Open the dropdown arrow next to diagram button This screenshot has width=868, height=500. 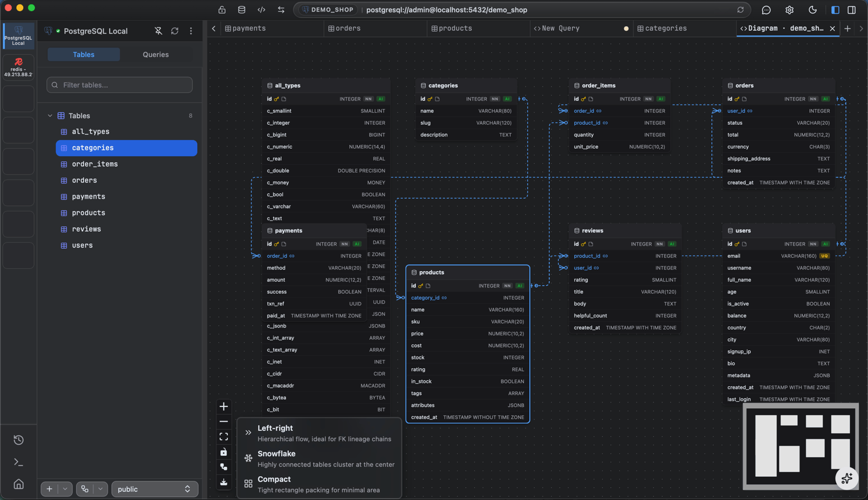(100, 489)
